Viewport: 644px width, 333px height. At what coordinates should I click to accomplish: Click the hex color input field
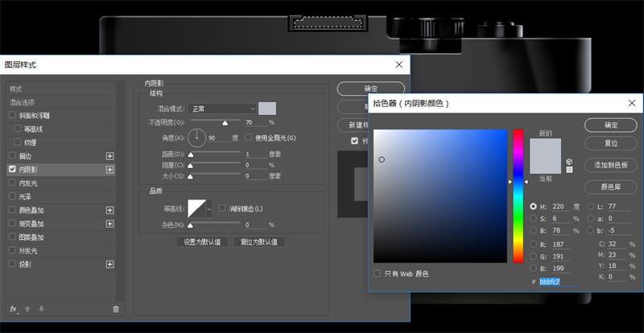point(559,282)
